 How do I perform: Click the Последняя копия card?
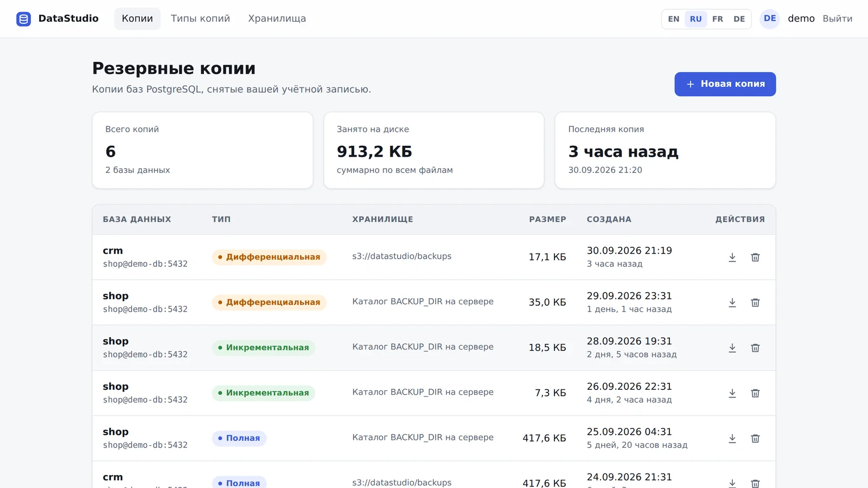(x=665, y=150)
